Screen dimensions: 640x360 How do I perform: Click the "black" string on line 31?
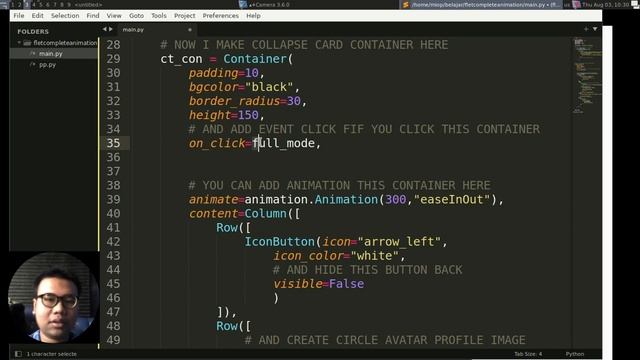click(x=269, y=87)
